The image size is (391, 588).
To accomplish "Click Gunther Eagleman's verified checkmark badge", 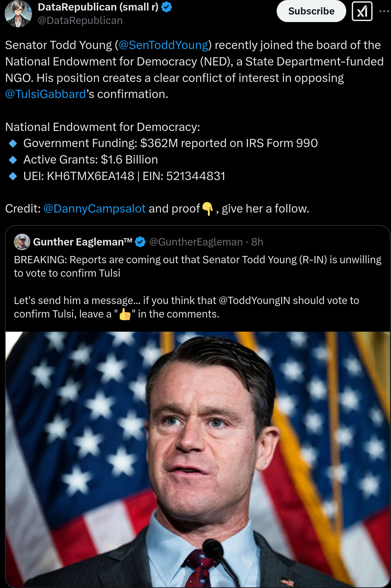I will [140, 242].
